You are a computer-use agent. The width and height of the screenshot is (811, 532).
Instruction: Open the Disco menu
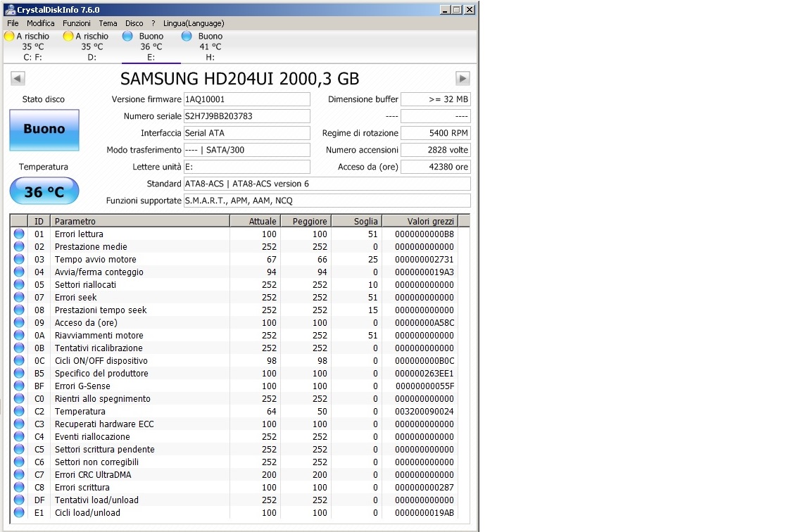pyautogui.click(x=134, y=23)
